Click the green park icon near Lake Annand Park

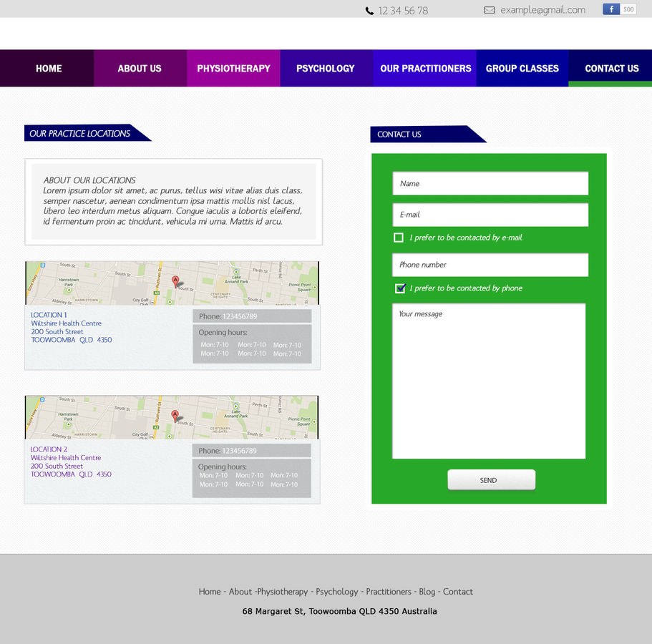pos(236,273)
